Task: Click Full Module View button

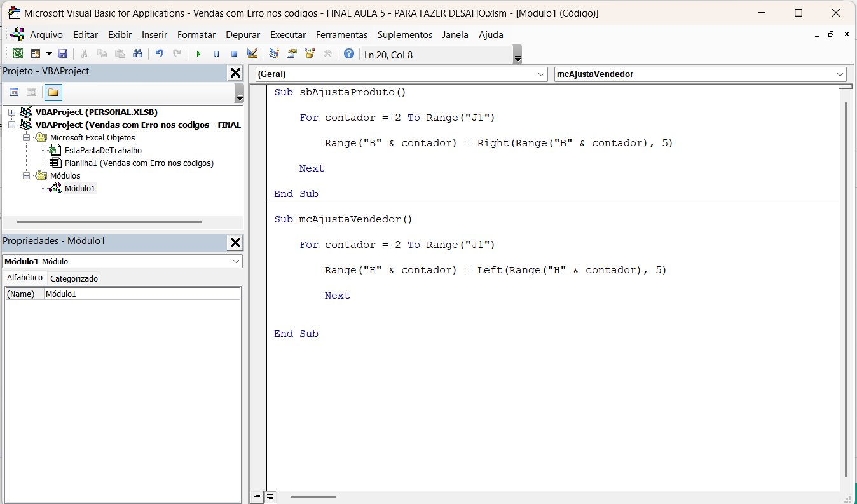Action: click(x=270, y=496)
